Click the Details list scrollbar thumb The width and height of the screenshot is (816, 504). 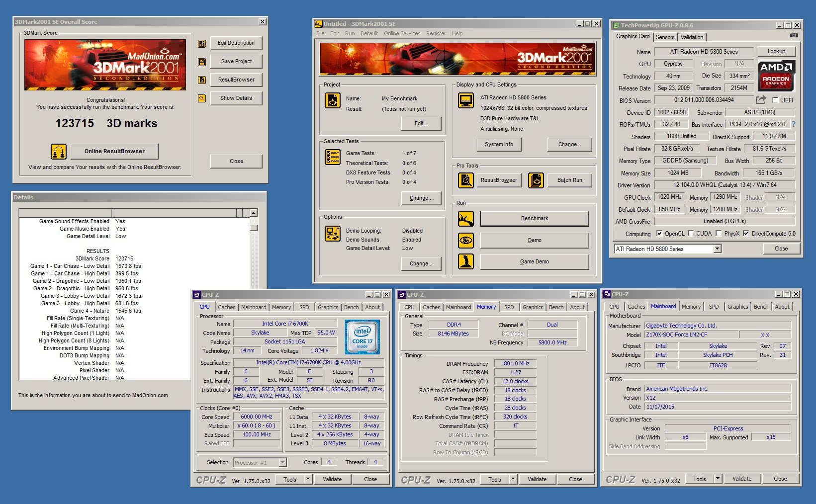pos(254,228)
